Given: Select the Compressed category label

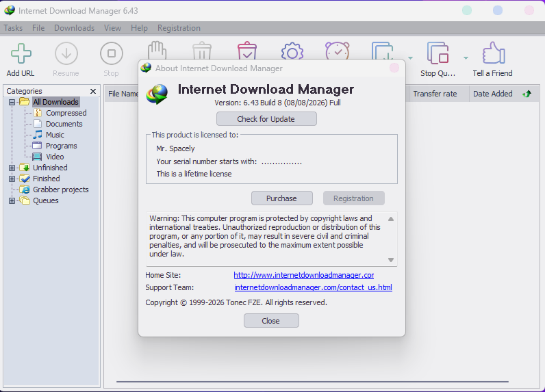Looking at the screenshot, I should point(66,113).
